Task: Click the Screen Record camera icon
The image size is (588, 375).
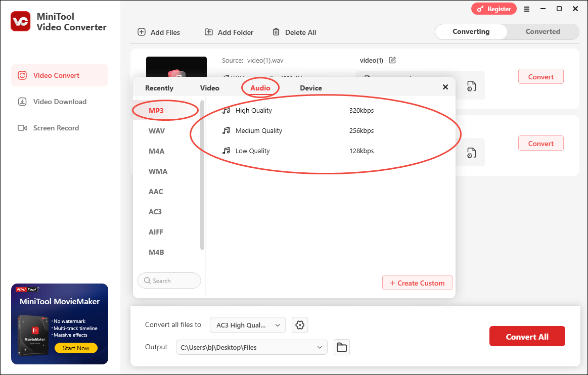Action: (x=23, y=128)
